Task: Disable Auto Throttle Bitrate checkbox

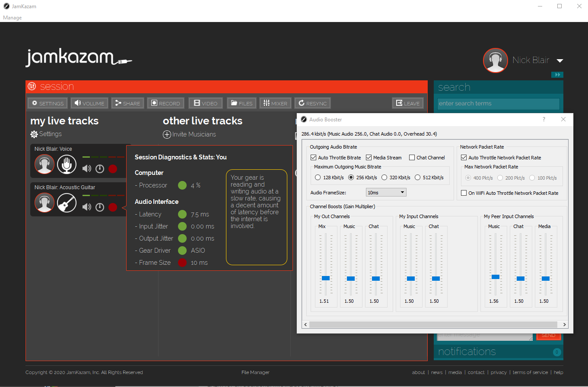Action: tap(313, 158)
